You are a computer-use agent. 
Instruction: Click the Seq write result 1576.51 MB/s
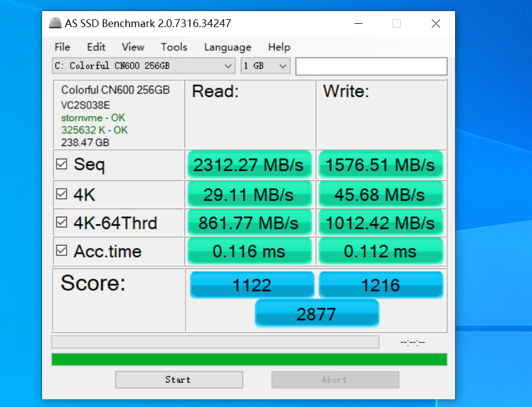[381, 165]
